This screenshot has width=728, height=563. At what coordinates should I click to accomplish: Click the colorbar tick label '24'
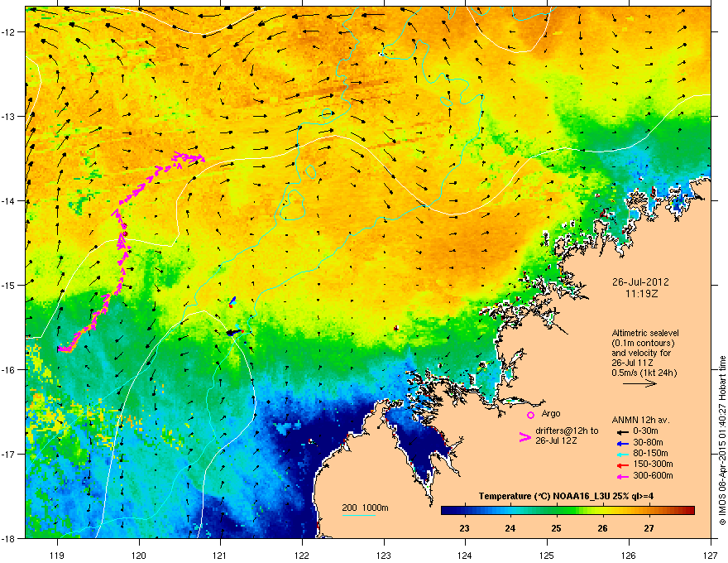point(510,528)
